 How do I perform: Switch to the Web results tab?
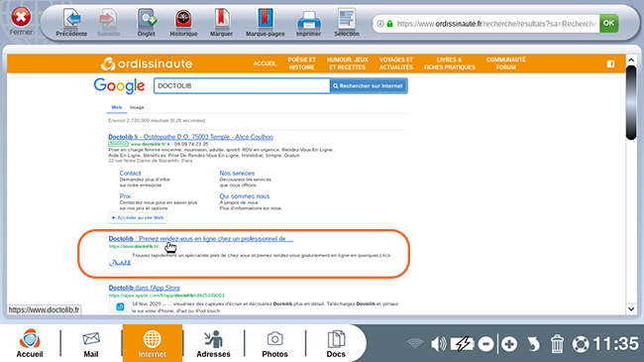pyautogui.click(x=117, y=107)
